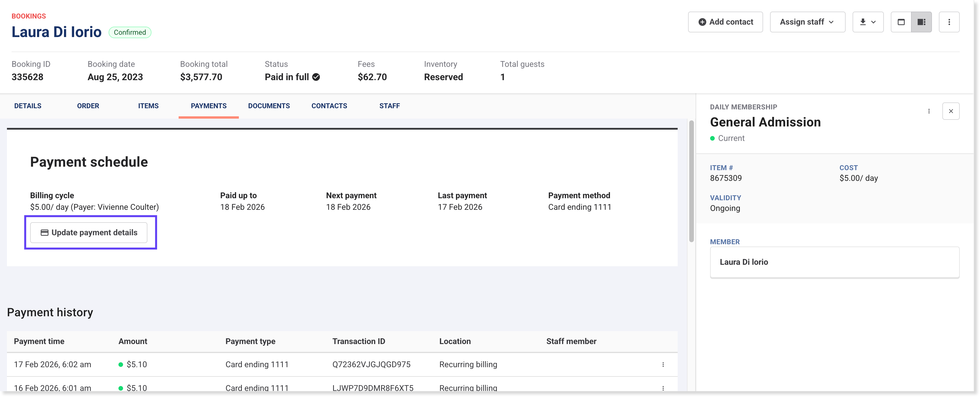Click the payments vertical scrollbar
This screenshot has width=980, height=397.
tap(691, 181)
